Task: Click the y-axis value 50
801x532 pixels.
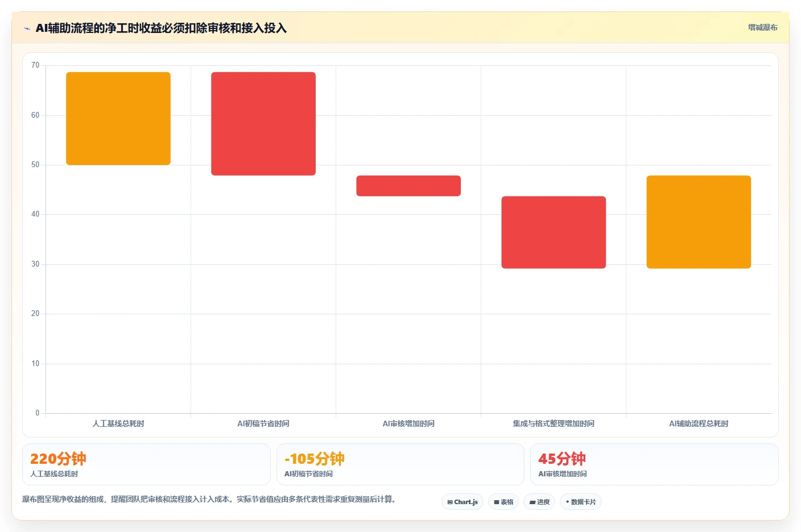Action: [x=35, y=165]
